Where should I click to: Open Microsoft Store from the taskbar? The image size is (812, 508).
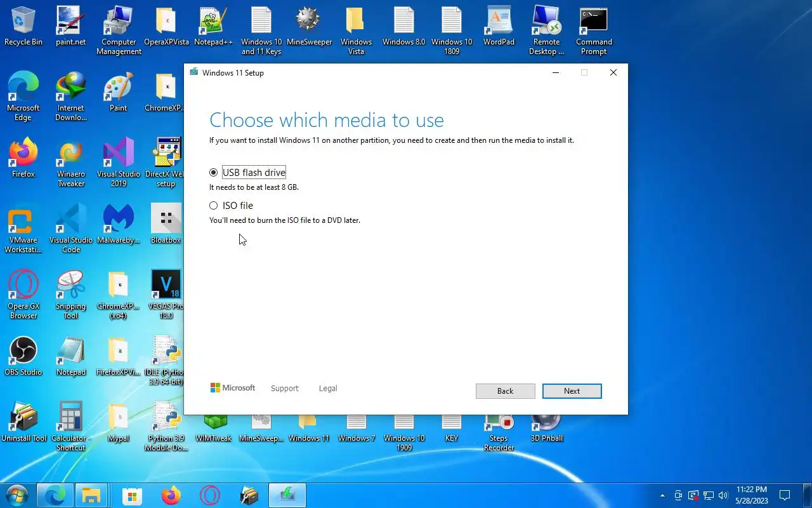point(132,495)
